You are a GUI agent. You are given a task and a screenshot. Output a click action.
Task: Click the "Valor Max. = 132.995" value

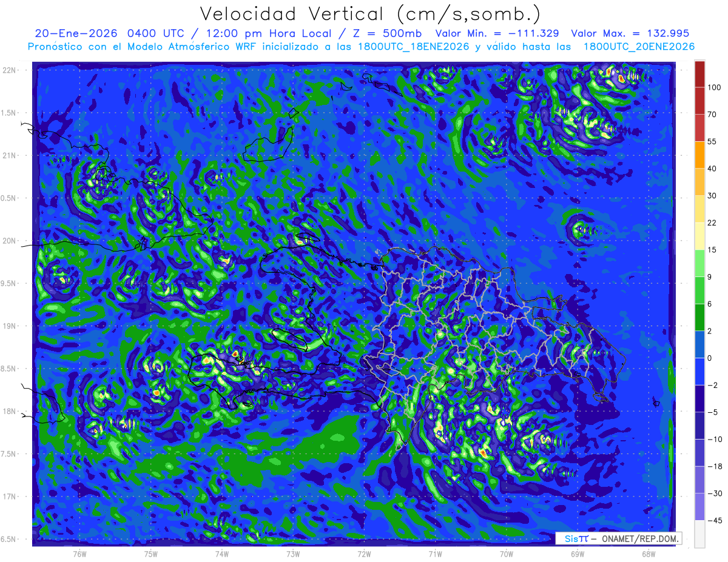tap(630, 33)
